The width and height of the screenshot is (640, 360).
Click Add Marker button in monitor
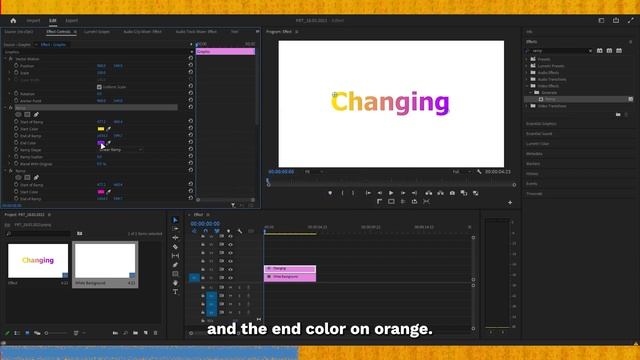(330, 193)
